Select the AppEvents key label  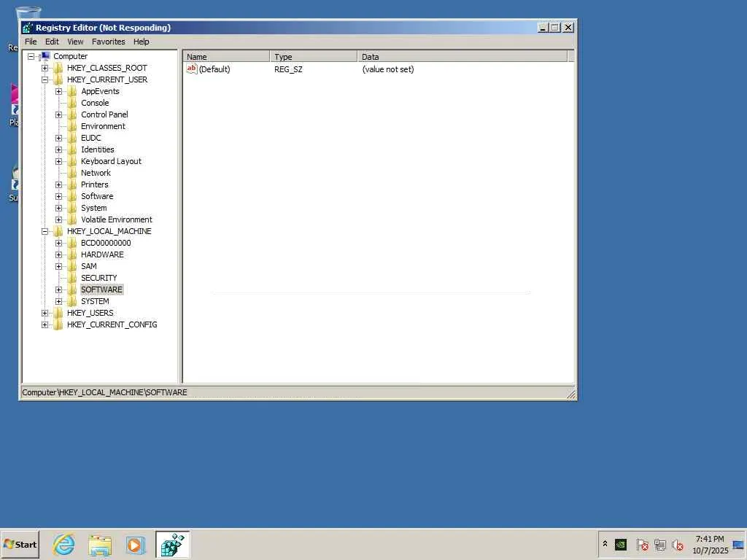(100, 91)
